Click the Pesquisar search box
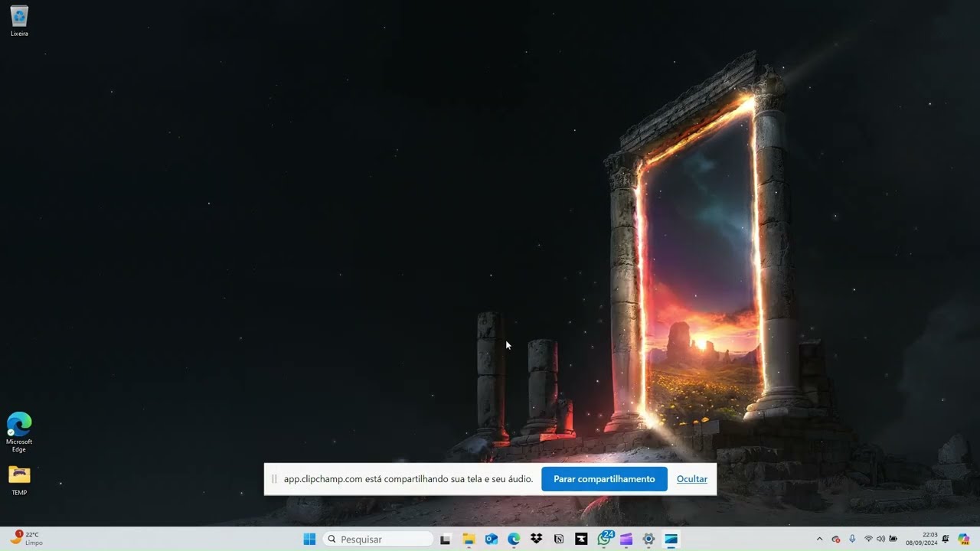This screenshot has height=551, width=980. click(x=378, y=540)
